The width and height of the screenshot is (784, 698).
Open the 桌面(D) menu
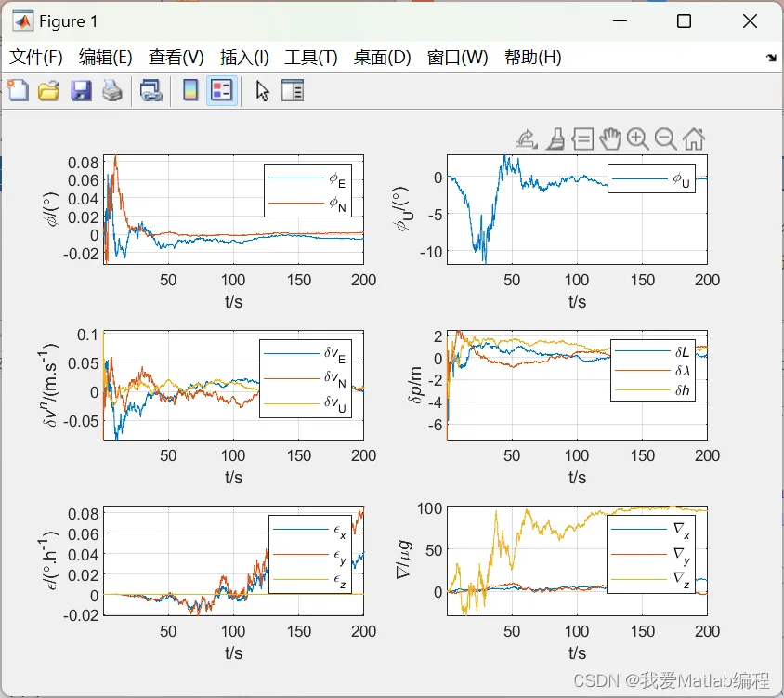(382, 57)
